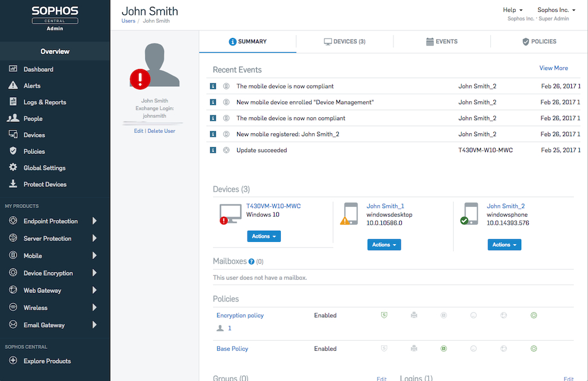This screenshot has width=588, height=381.
Task: Select the People icon in sidebar
Action: tap(13, 118)
